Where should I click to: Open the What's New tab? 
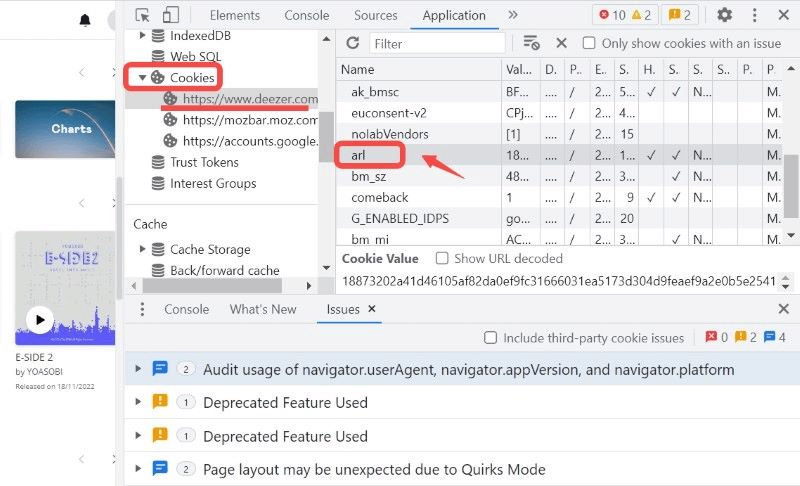click(x=263, y=309)
